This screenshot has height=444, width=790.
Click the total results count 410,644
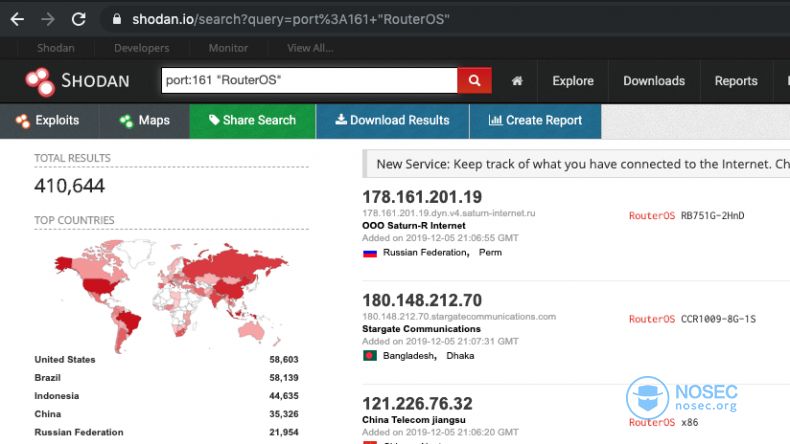[70, 186]
